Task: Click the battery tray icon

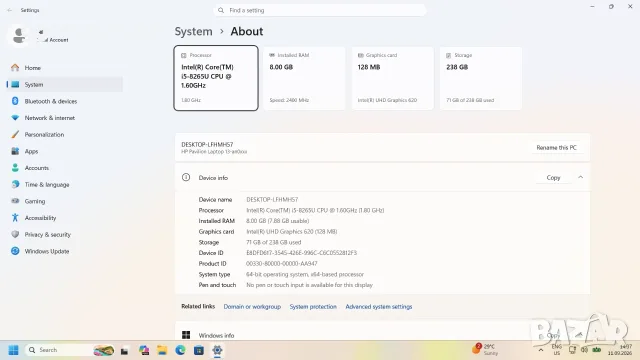Action: pos(597,350)
